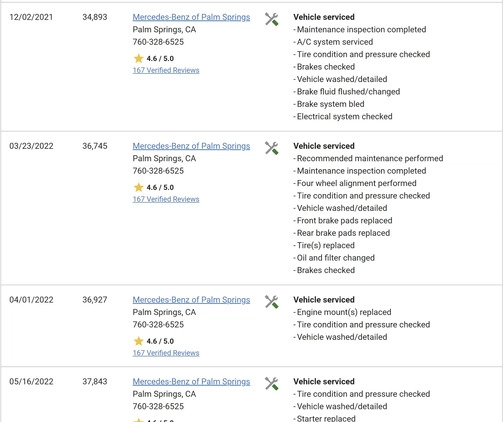The height and width of the screenshot is (422, 504).
Task: View 167 Verified Reviews under 04/01/2022 entry
Action: [166, 353]
